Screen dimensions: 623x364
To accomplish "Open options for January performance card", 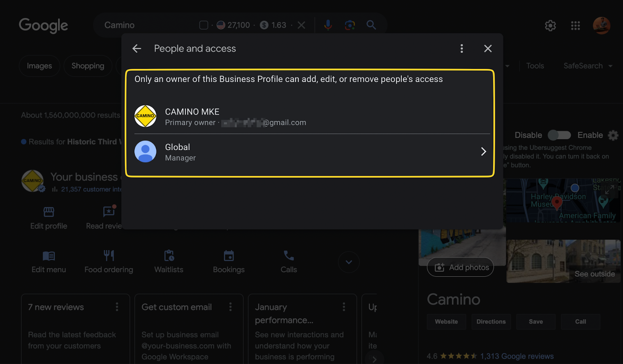I will click(x=344, y=307).
